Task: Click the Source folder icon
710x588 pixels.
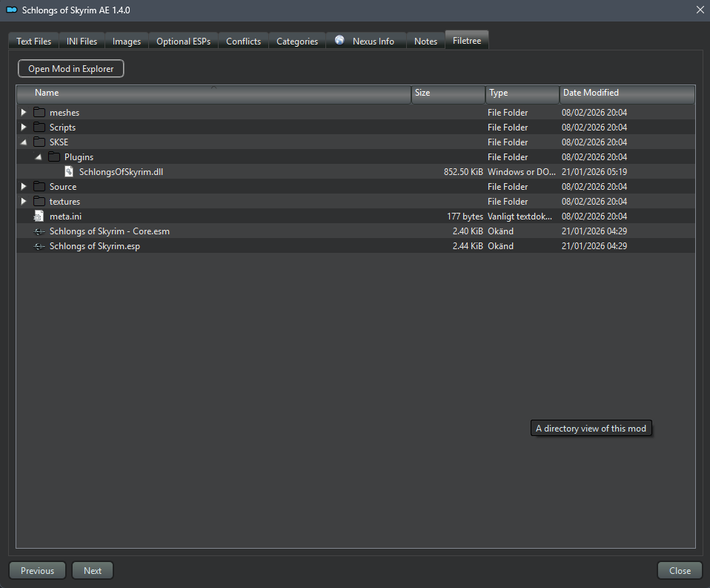Action: pos(39,187)
